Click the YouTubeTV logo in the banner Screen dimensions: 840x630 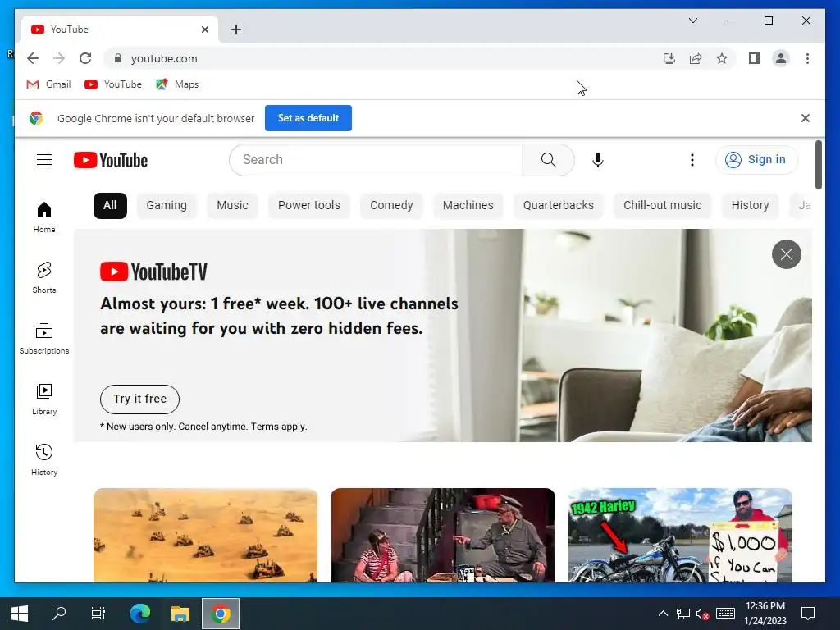pyautogui.click(x=153, y=272)
